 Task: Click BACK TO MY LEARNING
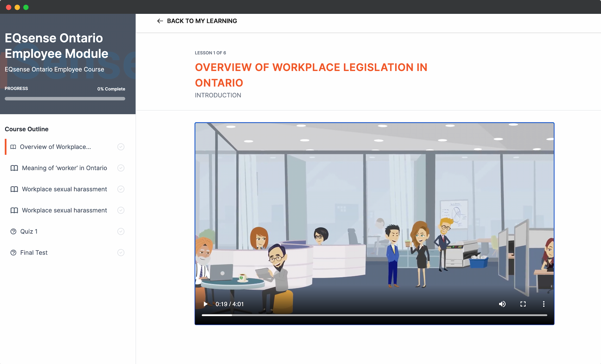[202, 21]
